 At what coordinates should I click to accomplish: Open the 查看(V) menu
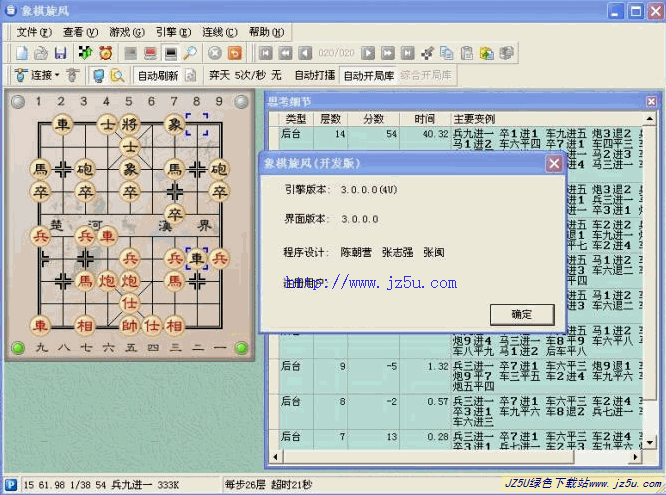click(x=80, y=32)
